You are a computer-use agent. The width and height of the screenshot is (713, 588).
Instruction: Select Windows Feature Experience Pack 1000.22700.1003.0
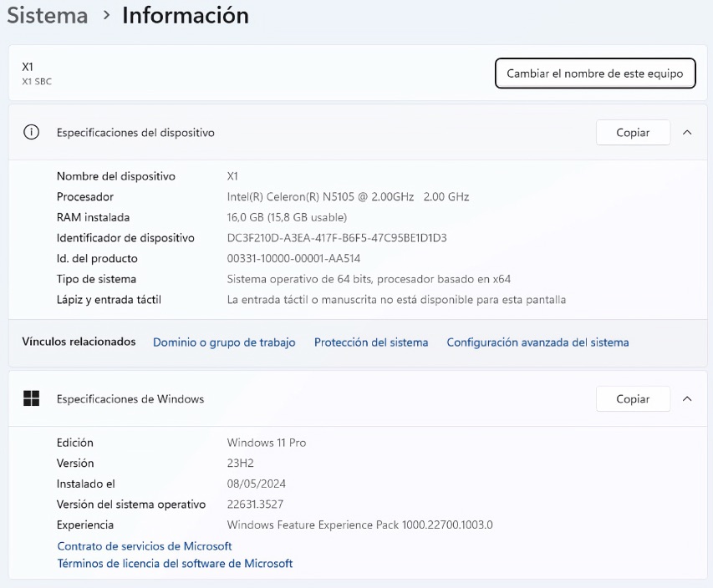click(359, 525)
